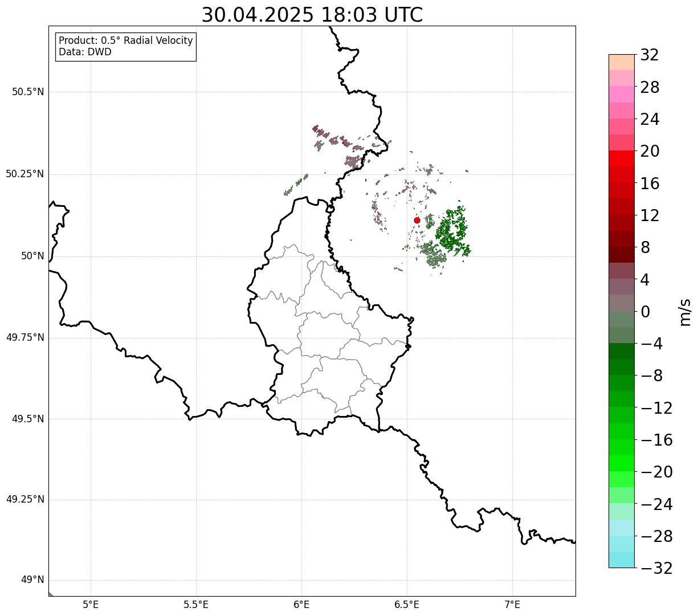Click the colorbar tick label −20
Image resolution: width=698 pixels, height=616 pixels.
[656, 472]
